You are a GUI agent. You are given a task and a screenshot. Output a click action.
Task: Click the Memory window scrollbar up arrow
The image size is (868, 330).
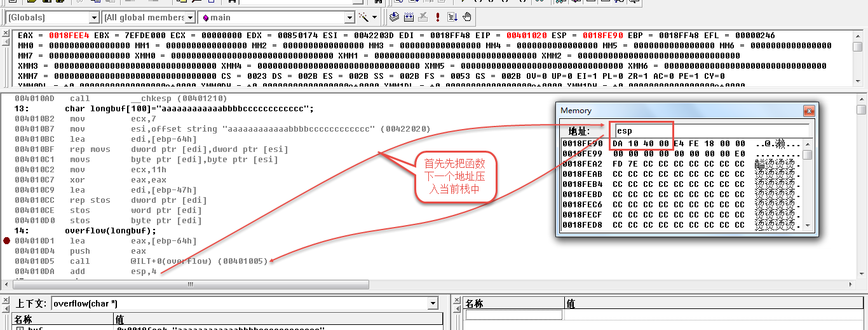pos(808,143)
